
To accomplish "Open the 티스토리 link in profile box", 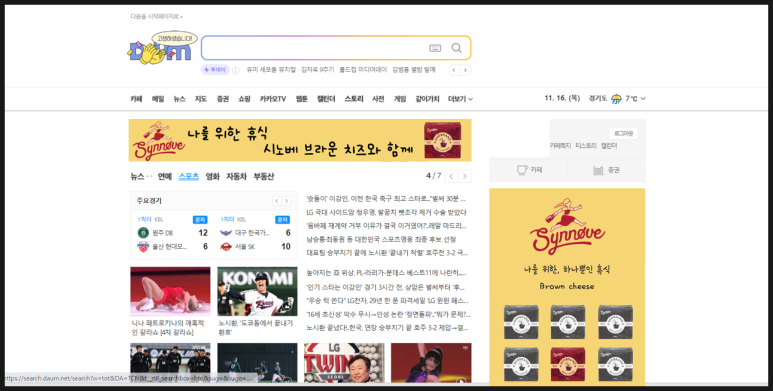I will coord(586,146).
